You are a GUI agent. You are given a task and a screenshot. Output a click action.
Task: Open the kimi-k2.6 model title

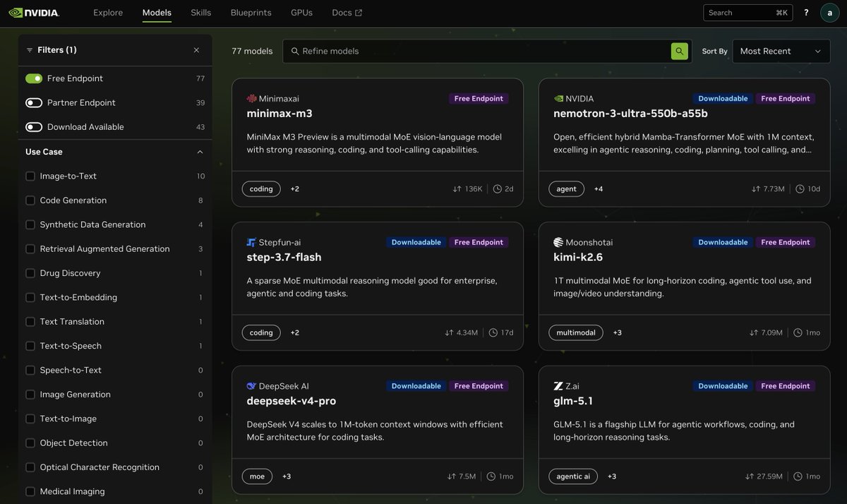(579, 257)
